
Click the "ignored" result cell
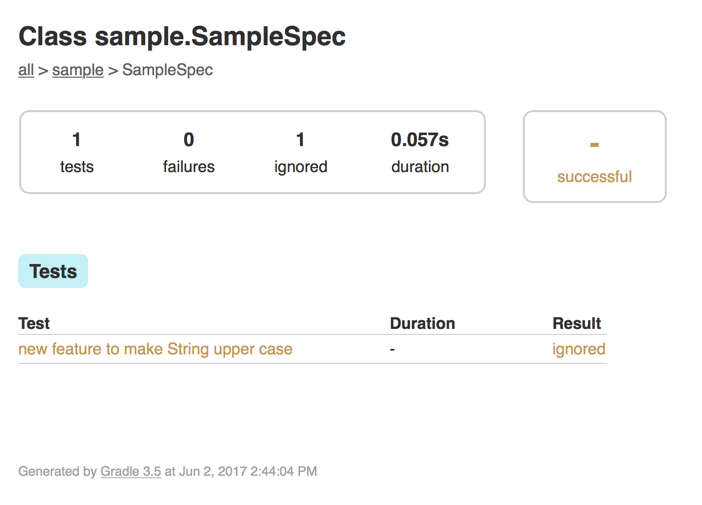click(x=578, y=350)
